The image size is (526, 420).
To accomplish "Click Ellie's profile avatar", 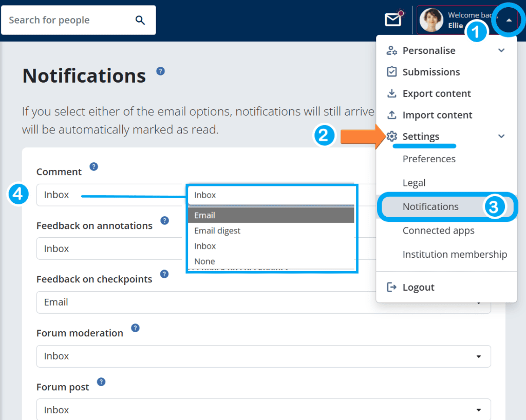I will (x=431, y=20).
